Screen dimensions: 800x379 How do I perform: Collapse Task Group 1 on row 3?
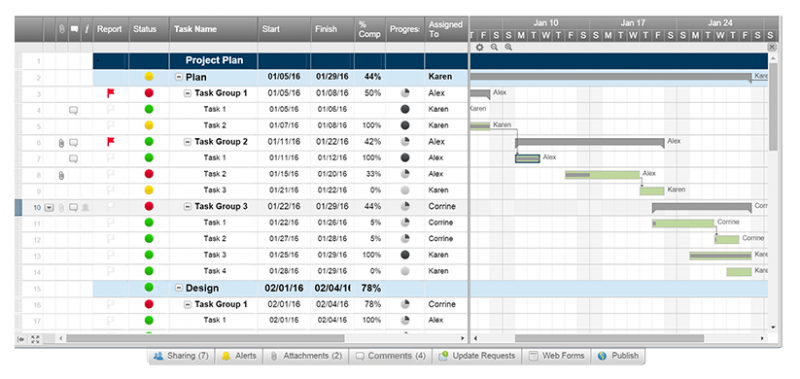187,93
